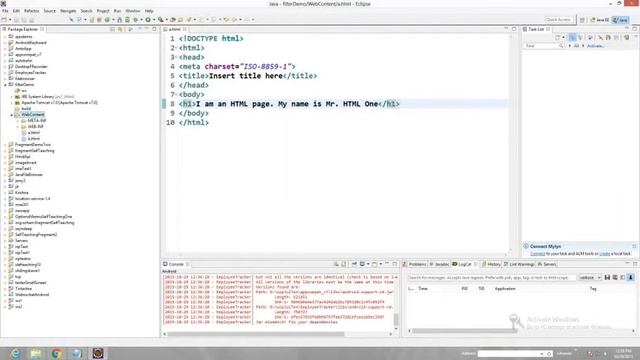The image size is (640, 360).
Task: Select the DesktopRecorder project
Action: [x=31, y=67]
